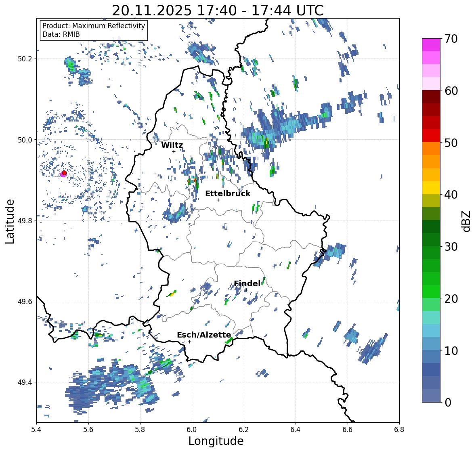Screen dimensions: 476x451
Task: Click the Longitude axis label
Action: coord(216,441)
